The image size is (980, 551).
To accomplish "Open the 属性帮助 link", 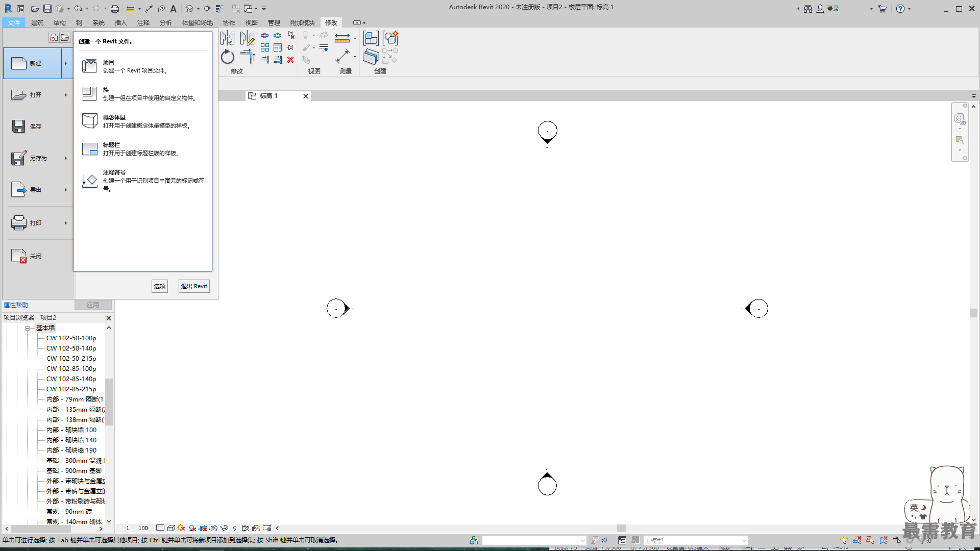I will pyautogui.click(x=16, y=305).
